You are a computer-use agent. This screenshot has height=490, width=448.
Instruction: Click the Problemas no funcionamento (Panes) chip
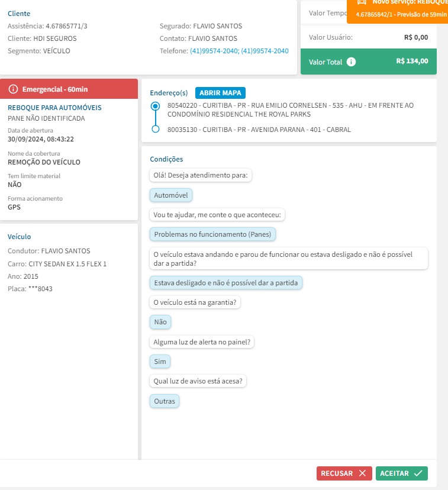click(x=212, y=234)
